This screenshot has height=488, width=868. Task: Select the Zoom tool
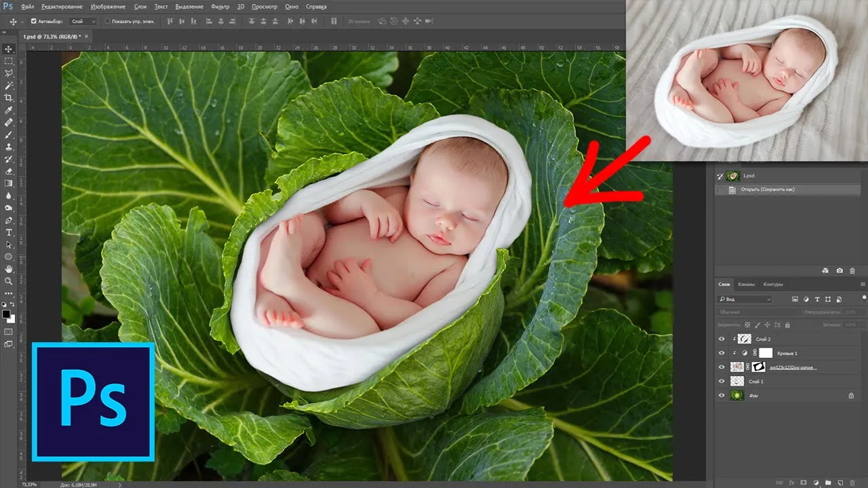[x=9, y=281]
